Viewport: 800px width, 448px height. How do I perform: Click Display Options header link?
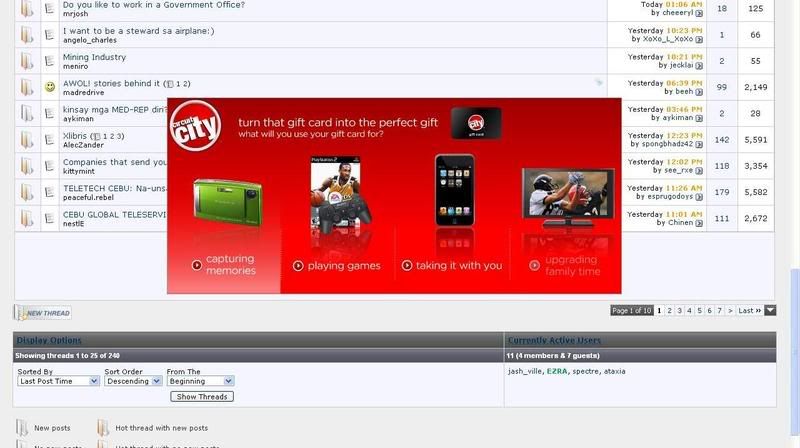[x=49, y=340]
